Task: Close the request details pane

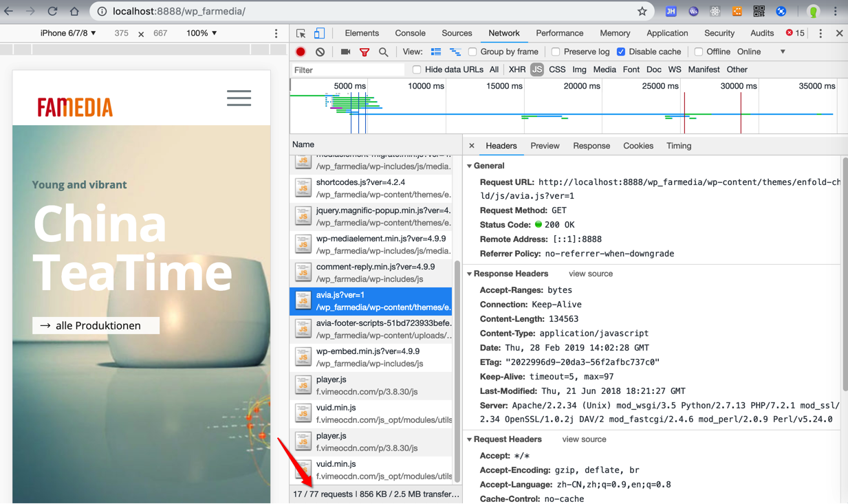Action: [471, 146]
